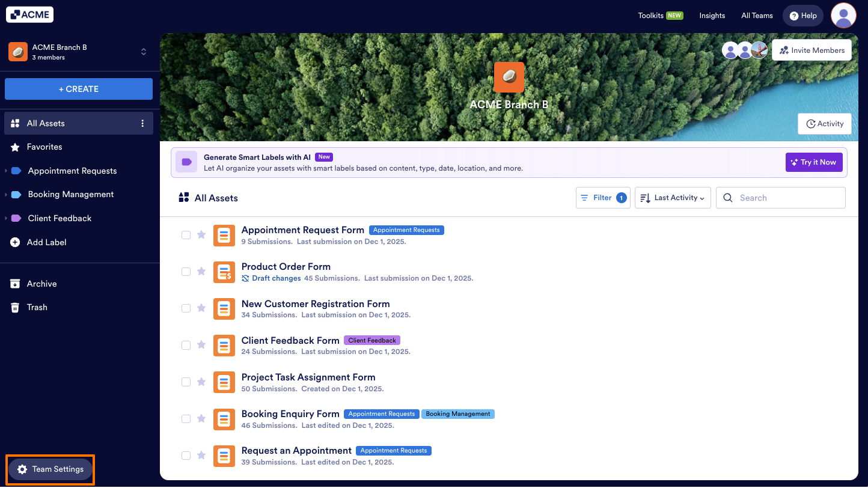The height and width of the screenshot is (488, 868).
Task: Click the three-dot menu beside All Assets
Action: (142, 123)
